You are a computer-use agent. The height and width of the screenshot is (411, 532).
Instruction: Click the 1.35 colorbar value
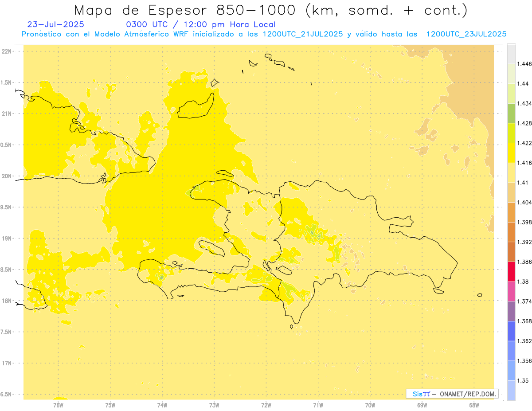pyautogui.click(x=523, y=380)
